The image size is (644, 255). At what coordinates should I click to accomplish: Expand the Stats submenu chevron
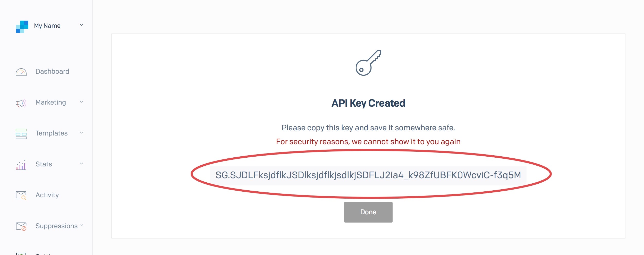81,164
